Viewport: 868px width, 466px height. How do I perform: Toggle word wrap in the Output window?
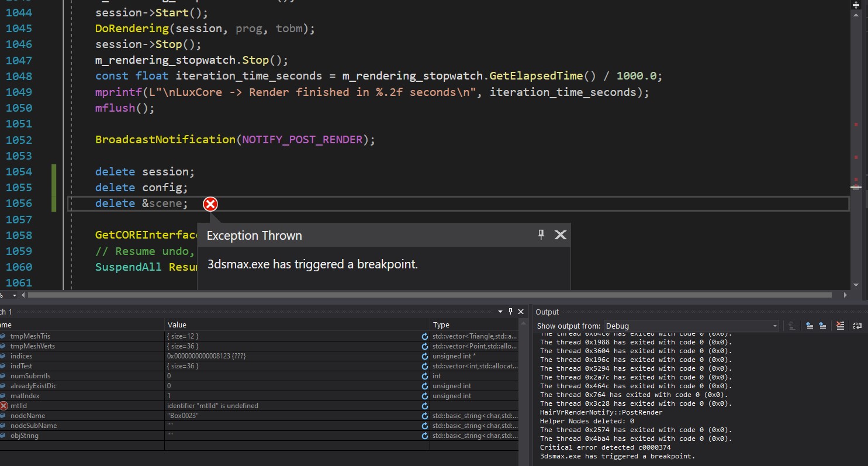[857, 326]
